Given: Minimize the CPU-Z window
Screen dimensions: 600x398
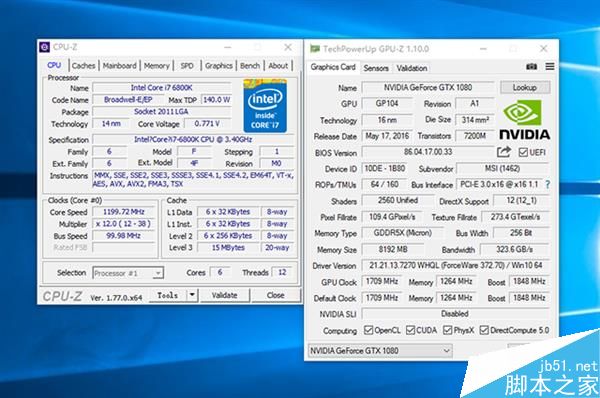Looking at the screenshot, I should 228,47.
